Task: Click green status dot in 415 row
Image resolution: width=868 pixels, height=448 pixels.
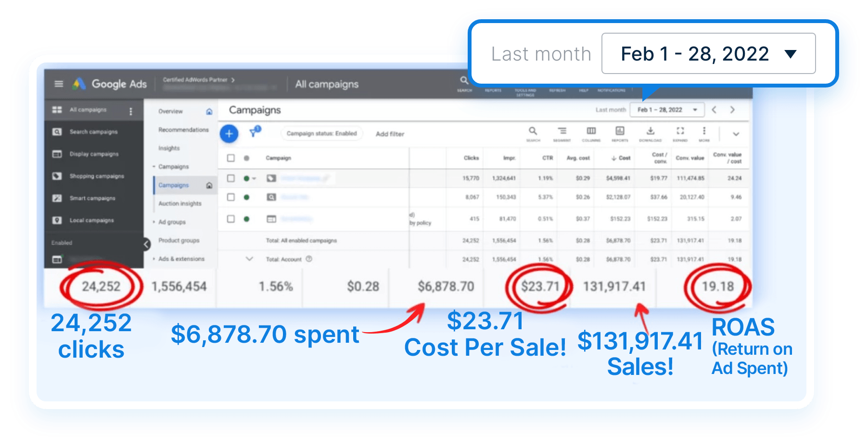Action: point(246,219)
